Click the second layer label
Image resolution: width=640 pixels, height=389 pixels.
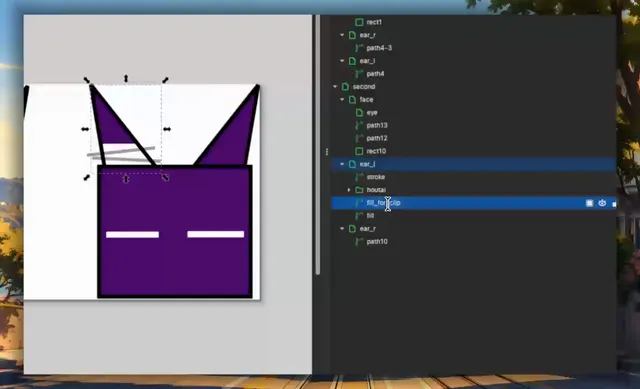pos(364,87)
